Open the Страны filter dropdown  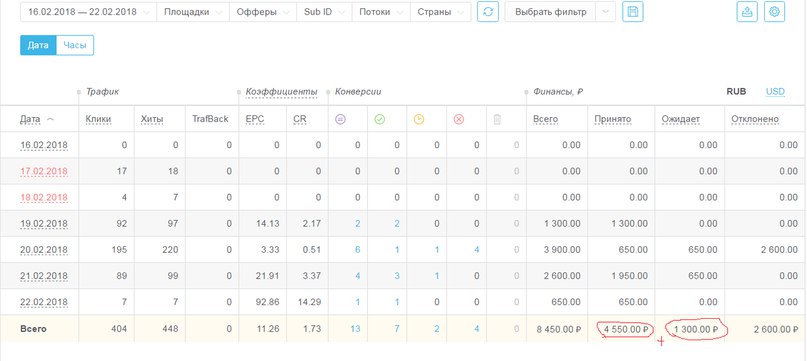(x=441, y=12)
